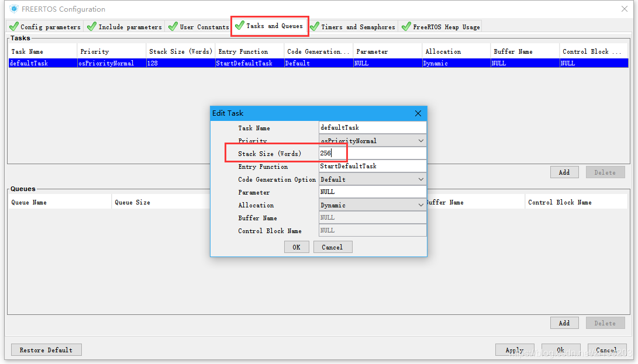The height and width of the screenshot is (364, 638).
Task: Close the Edit Task dialog
Action: click(x=418, y=113)
